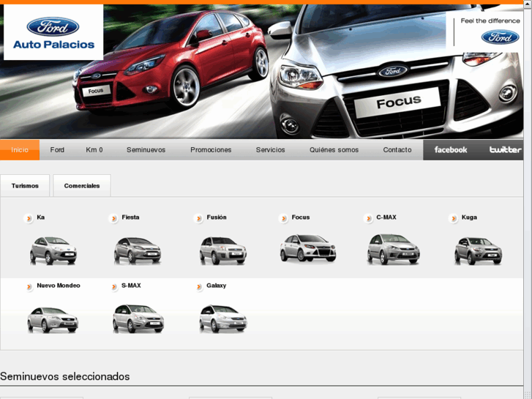
Task: Click the orange arrow icon beside S-MAX
Action: 113,287
